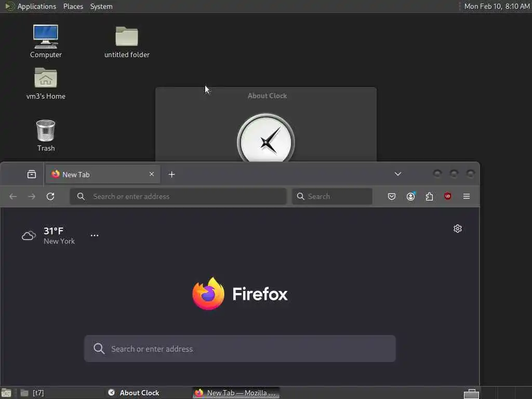Open the uBlock Origin extension icon

pos(448,196)
